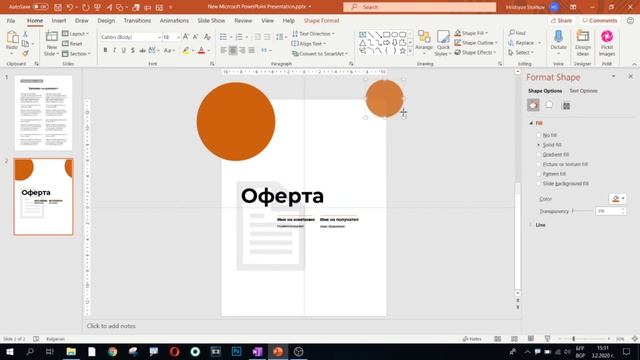Switch to the Insert tab
The image size is (640, 360).
pyautogui.click(x=59, y=20)
